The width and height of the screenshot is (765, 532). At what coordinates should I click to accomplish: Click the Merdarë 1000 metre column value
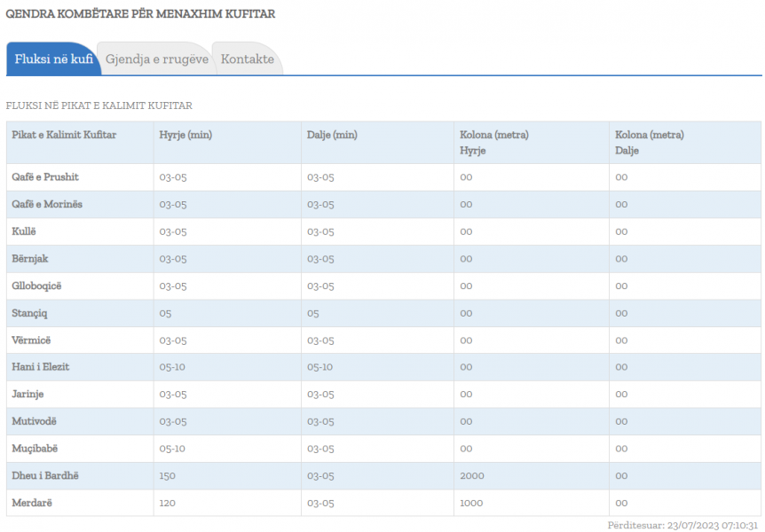[471, 504]
